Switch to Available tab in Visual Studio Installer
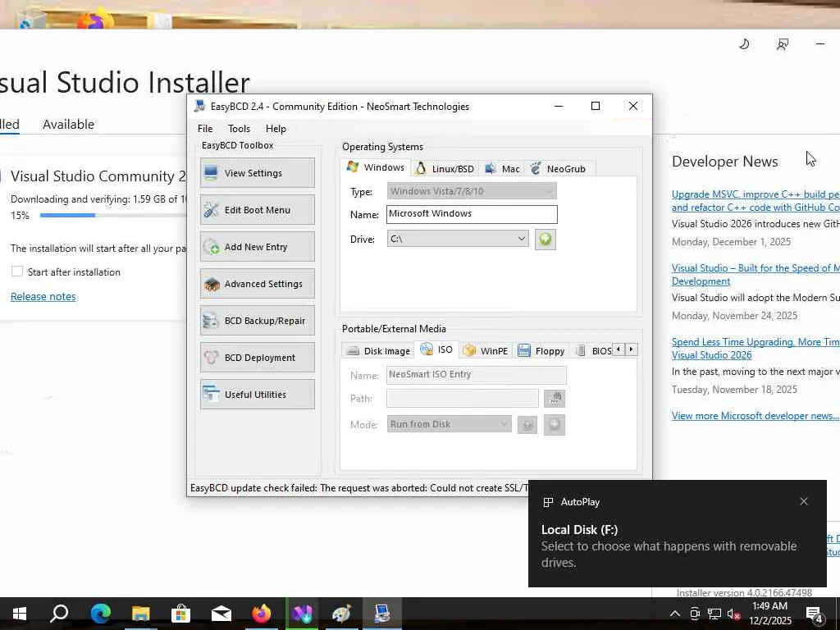This screenshot has height=630, width=840. tap(69, 125)
